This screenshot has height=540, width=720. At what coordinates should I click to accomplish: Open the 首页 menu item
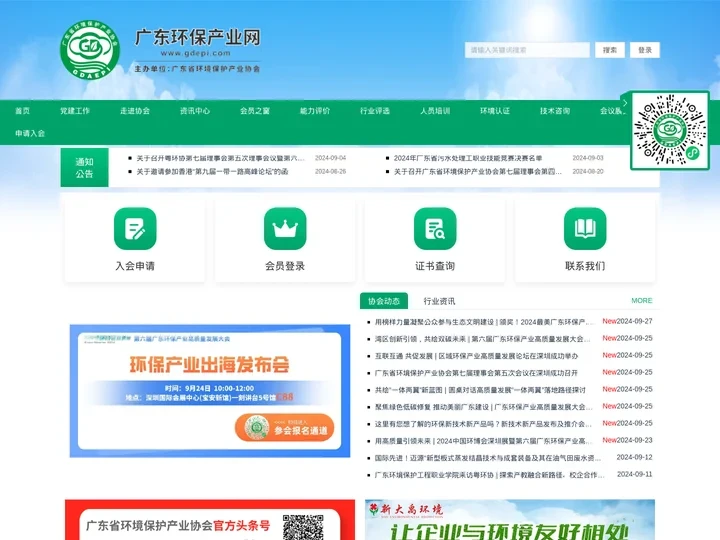(22, 111)
